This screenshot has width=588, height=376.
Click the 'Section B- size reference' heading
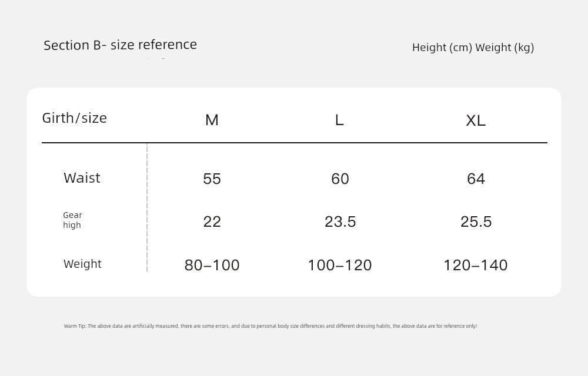(x=120, y=45)
